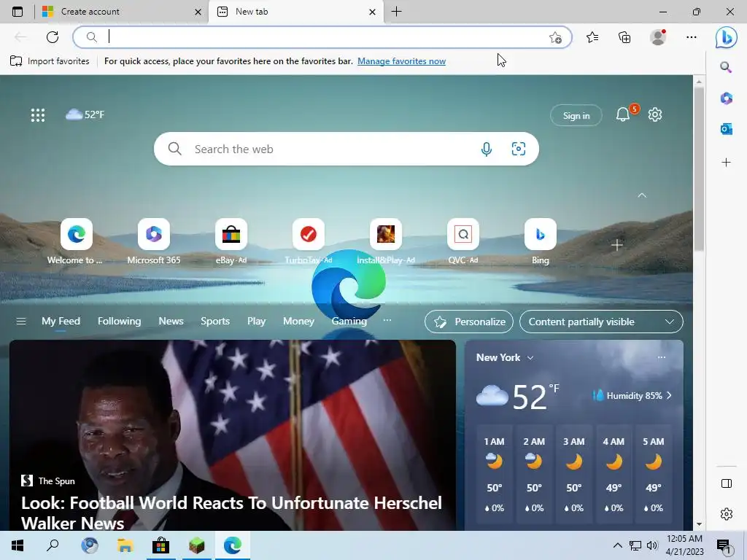Open the Following feed tab
747x560 pixels.
pos(119,322)
